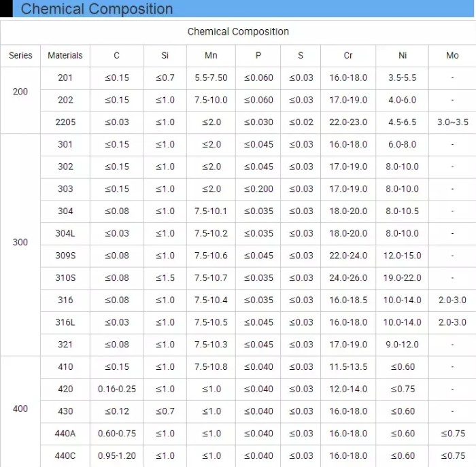This screenshot has height=467, width=476.
Task: Select the Series column header
Action: [20, 55]
